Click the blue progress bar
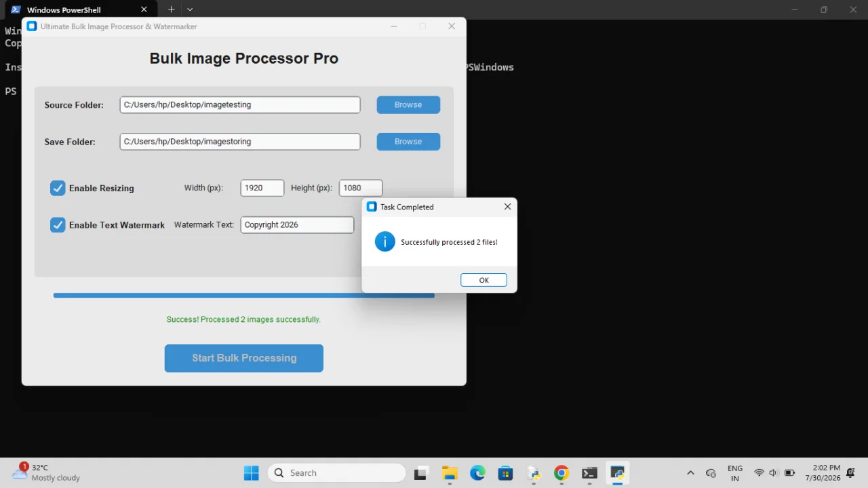 [x=244, y=296]
